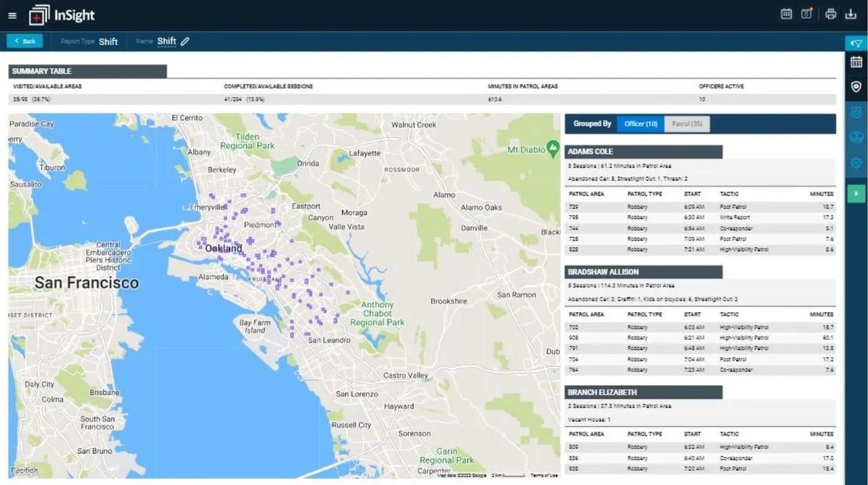Open the sidebar calendar date filter
This screenshot has width=868, height=485.
[x=856, y=62]
